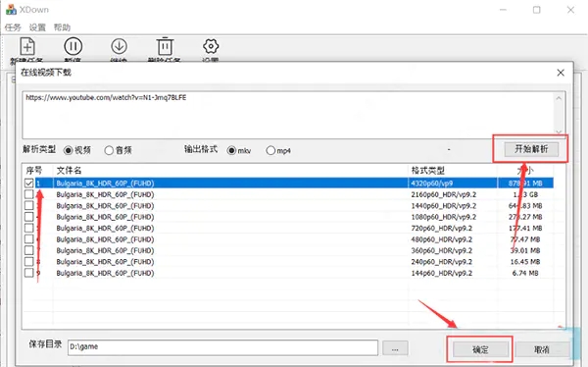Click the 480p60_HDR/vp9.2 format cell
Viewport: 588px width, 367px height.
coord(442,239)
